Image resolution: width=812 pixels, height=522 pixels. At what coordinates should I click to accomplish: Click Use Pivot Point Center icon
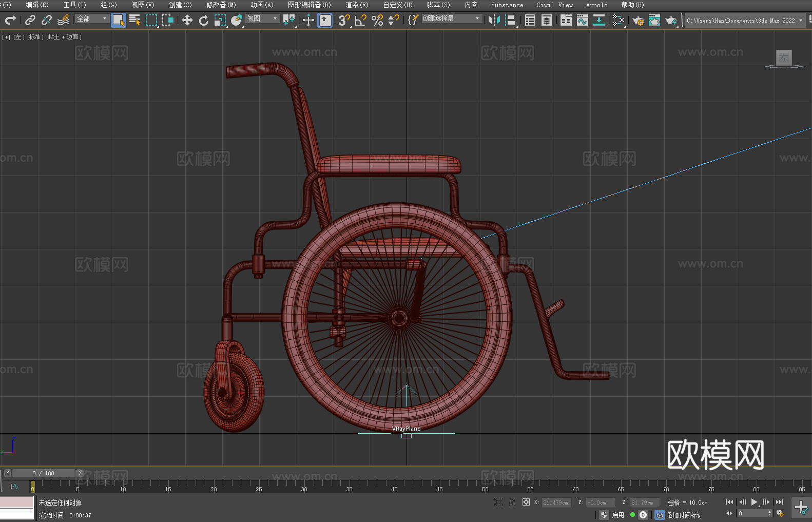tap(289, 20)
